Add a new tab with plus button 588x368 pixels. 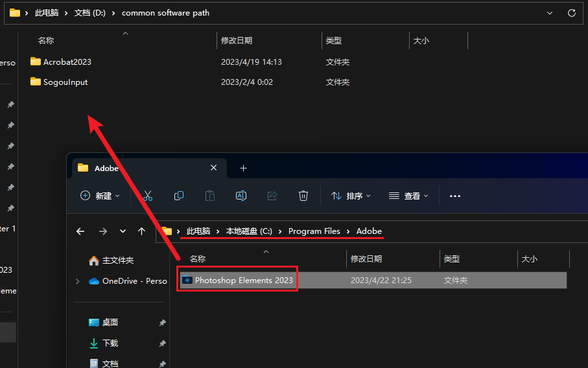coord(243,168)
